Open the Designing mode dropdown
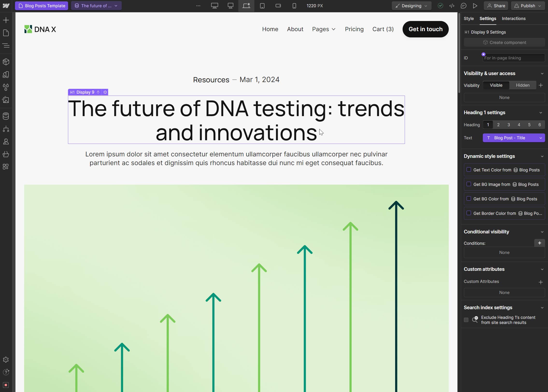Image resolution: width=548 pixels, height=392 pixels. pos(412,6)
